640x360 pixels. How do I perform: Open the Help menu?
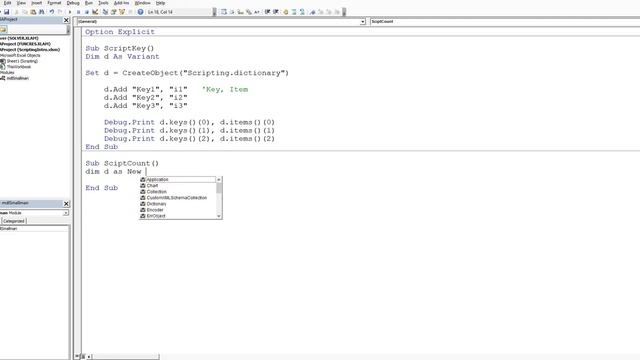tap(160, 3)
